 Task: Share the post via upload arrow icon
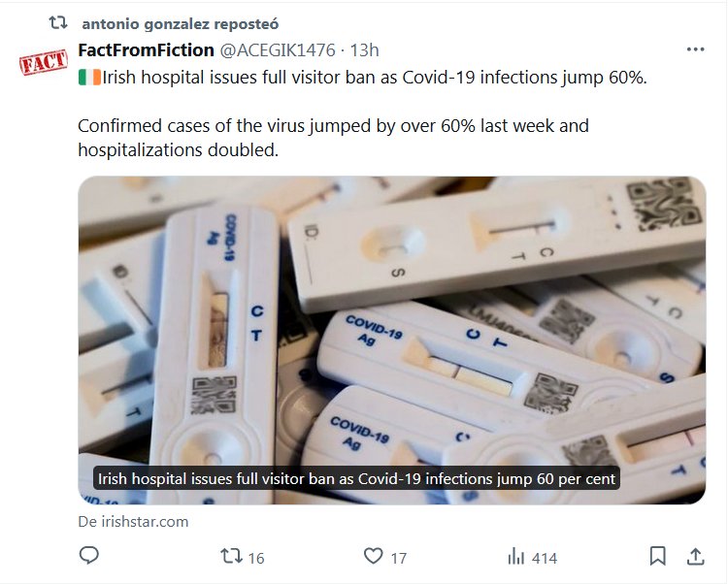(695, 557)
